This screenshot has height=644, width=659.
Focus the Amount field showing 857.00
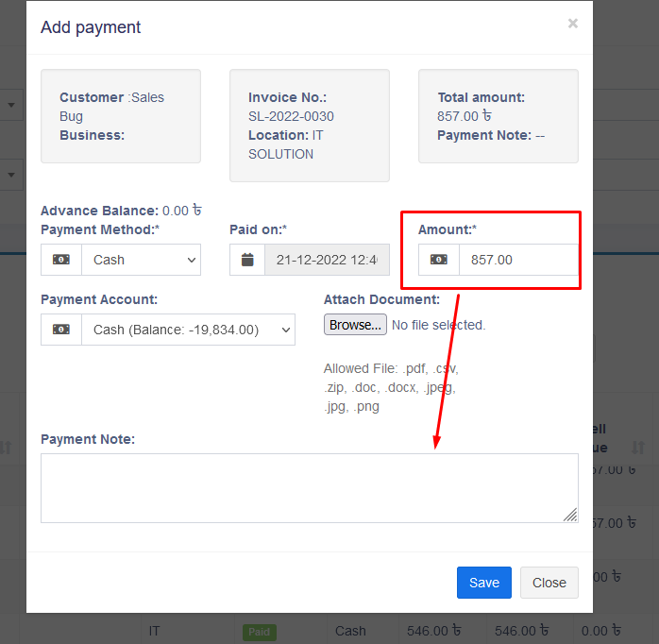(x=518, y=260)
